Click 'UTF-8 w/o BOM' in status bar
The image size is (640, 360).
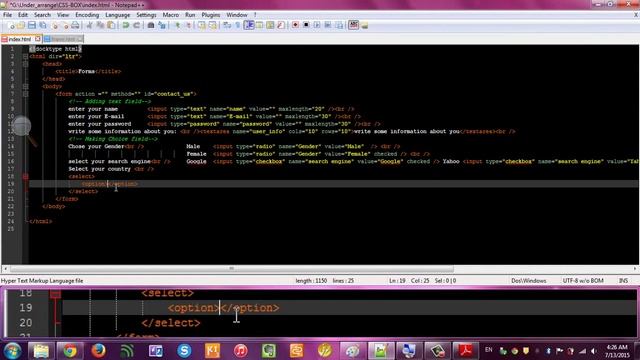pos(583,281)
